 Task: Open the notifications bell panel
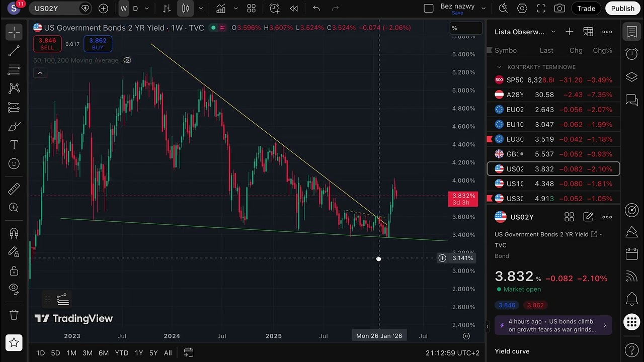[x=632, y=299]
